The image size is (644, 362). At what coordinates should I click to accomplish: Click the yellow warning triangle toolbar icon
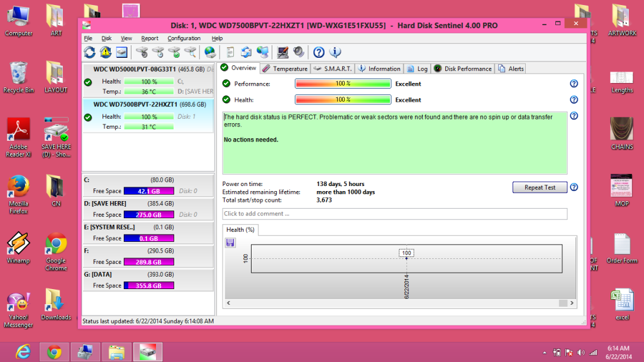[x=105, y=52]
